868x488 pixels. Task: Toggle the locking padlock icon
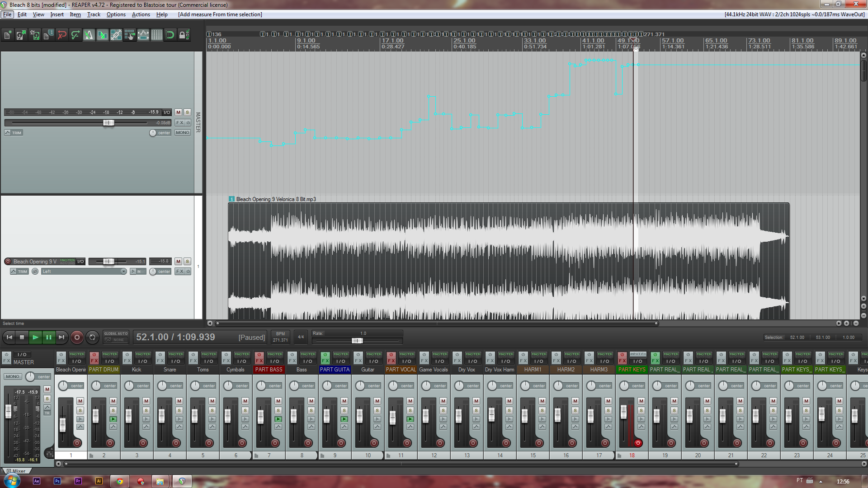(x=183, y=35)
